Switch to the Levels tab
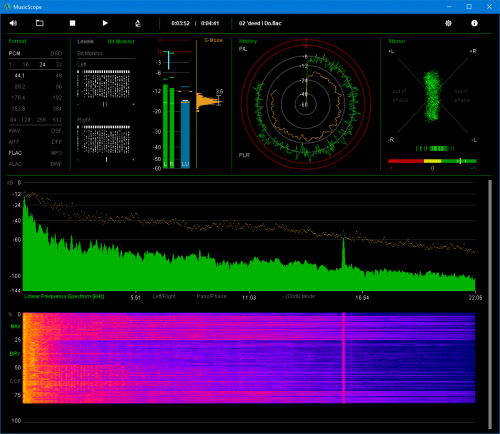Image resolution: width=500 pixels, height=434 pixels. [85, 41]
